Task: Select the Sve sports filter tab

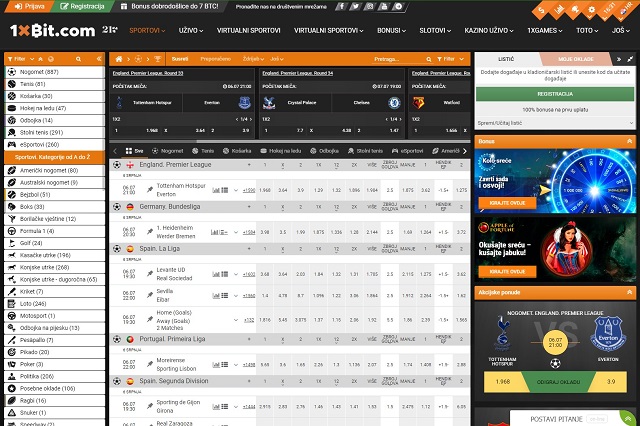Action: click(x=134, y=151)
